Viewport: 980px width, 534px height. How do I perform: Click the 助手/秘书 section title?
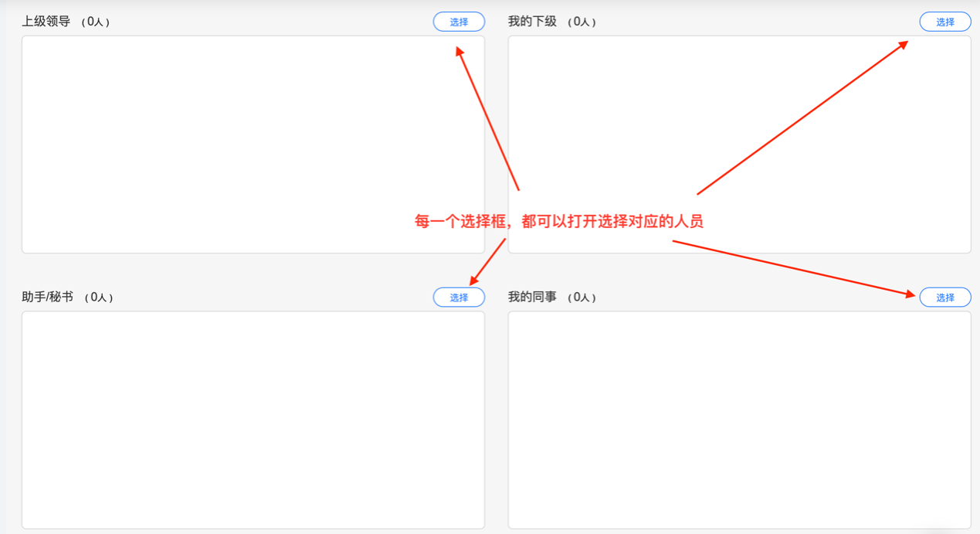pos(48,296)
